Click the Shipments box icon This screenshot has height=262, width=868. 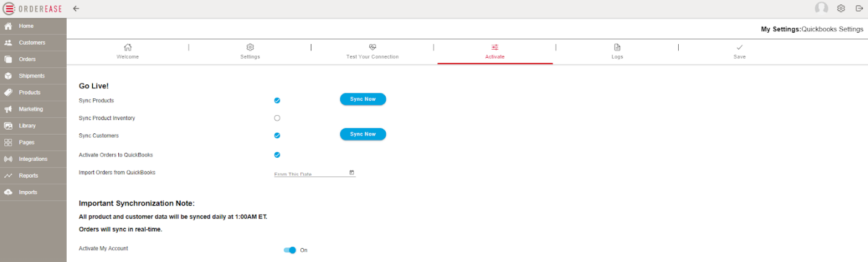click(x=8, y=76)
